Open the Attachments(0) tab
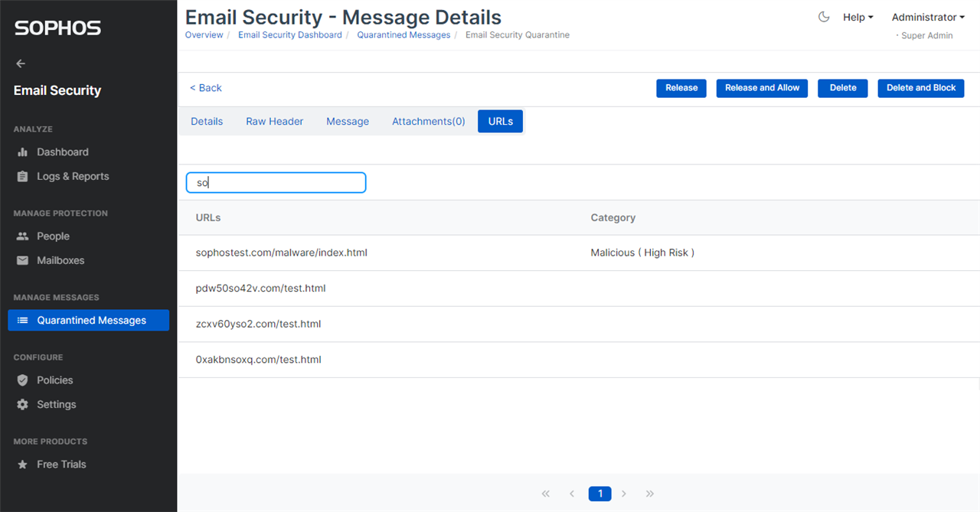 (x=429, y=122)
